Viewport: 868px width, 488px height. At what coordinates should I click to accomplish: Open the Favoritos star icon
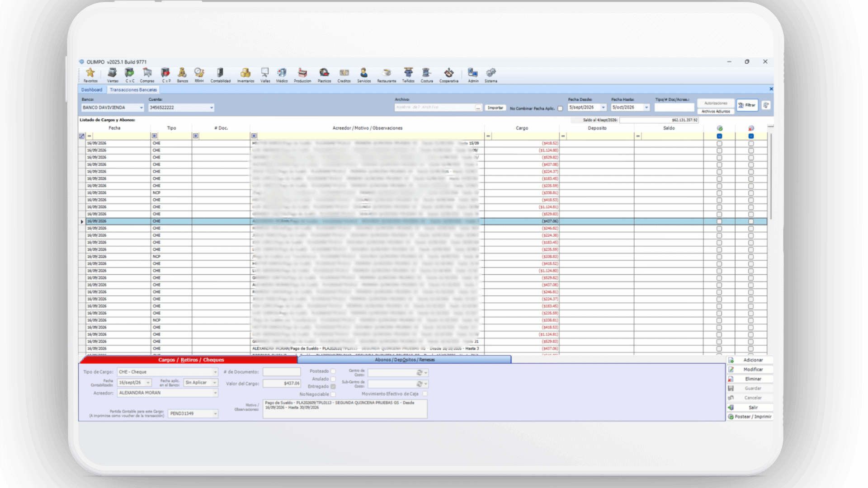coord(90,75)
